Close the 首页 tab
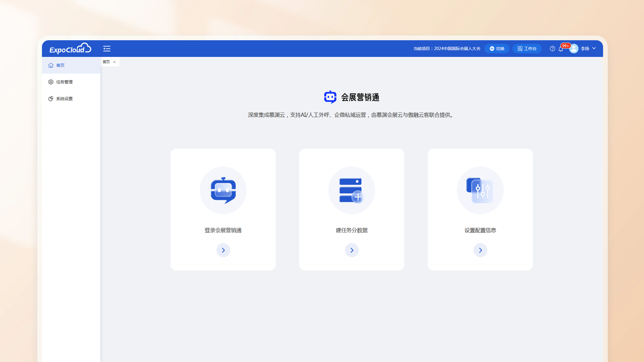Viewport: 644px width, 362px height. pos(114,62)
